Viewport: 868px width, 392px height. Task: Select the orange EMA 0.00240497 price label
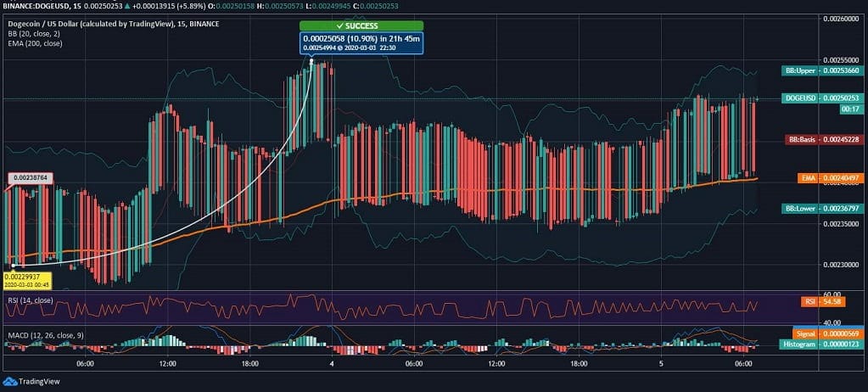pyautogui.click(x=831, y=177)
